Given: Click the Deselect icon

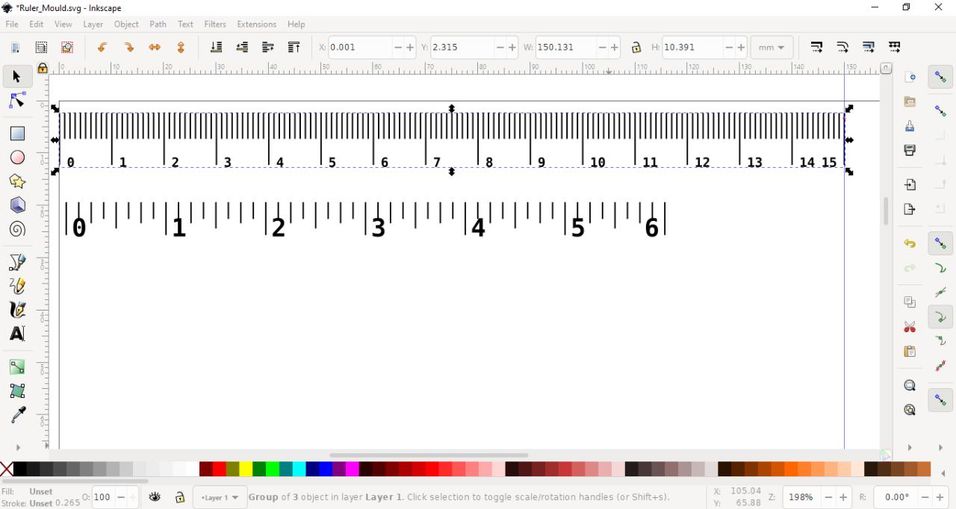Looking at the screenshot, I should click(x=67, y=47).
